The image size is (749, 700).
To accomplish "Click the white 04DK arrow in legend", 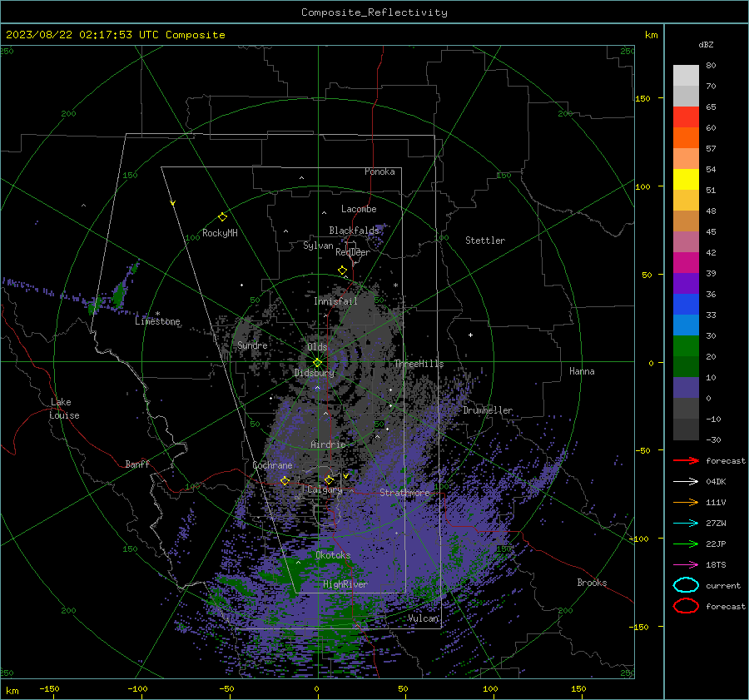I will [686, 481].
